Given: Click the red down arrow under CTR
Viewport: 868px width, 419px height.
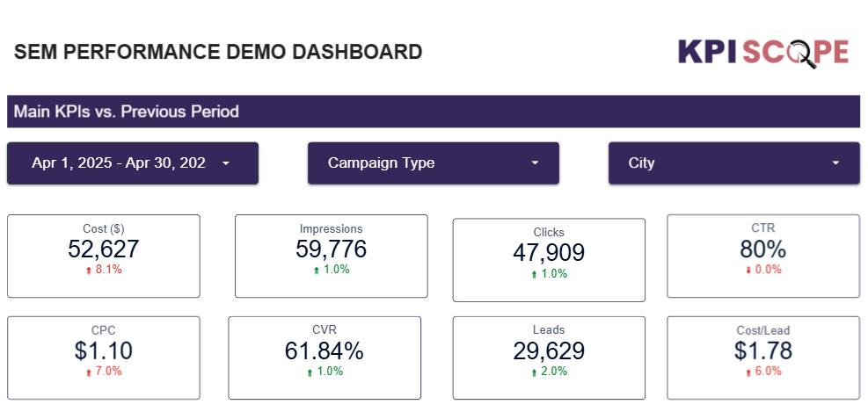Looking at the screenshot, I should (748, 271).
